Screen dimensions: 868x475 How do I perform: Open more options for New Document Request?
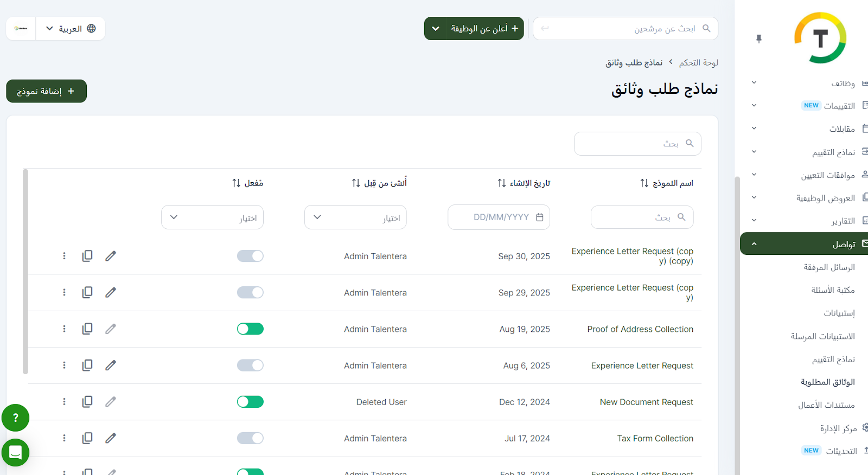[64, 402]
